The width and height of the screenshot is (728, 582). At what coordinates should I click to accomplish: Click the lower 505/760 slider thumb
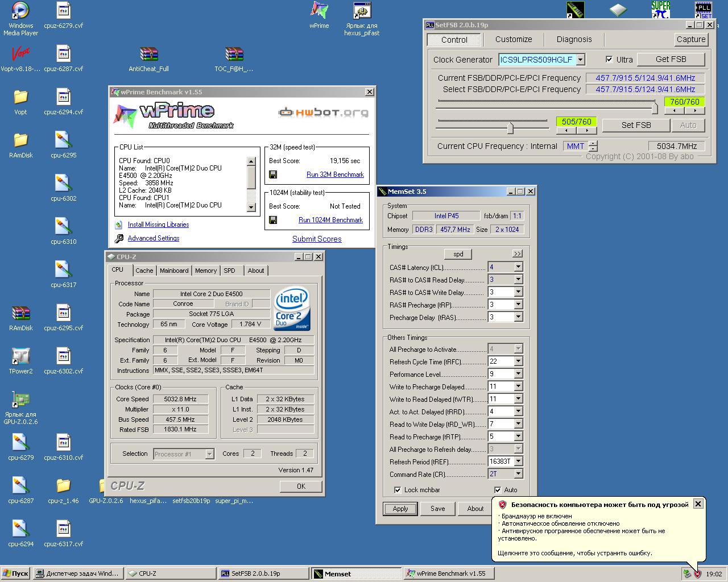coord(510,127)
